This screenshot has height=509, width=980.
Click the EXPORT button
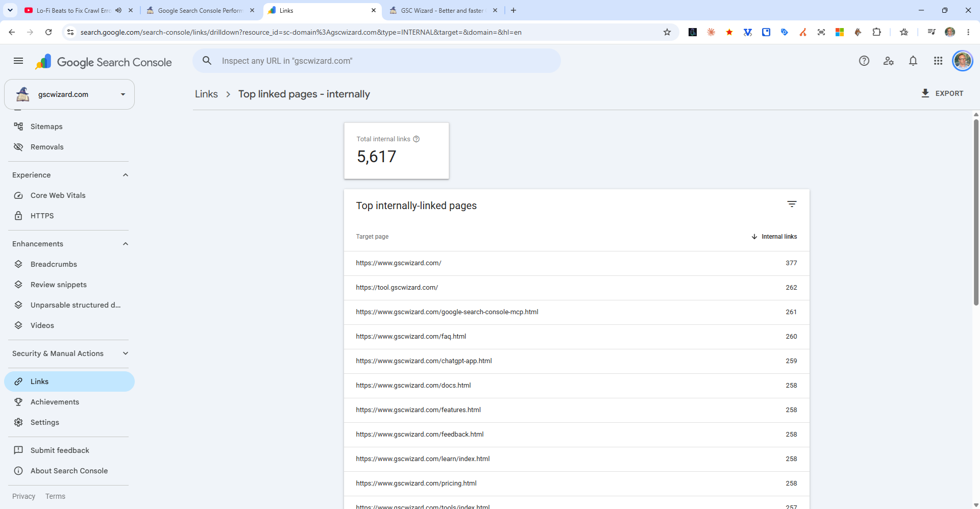click(x=942, y=93)
